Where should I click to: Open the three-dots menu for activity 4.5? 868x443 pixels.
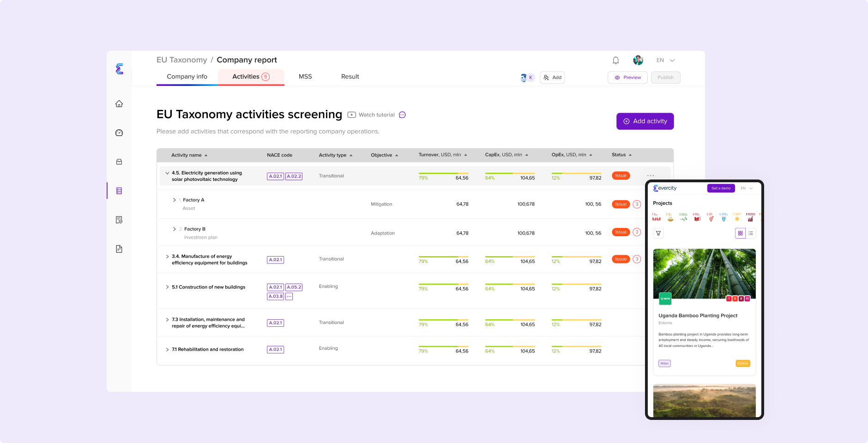pos(651,176)
